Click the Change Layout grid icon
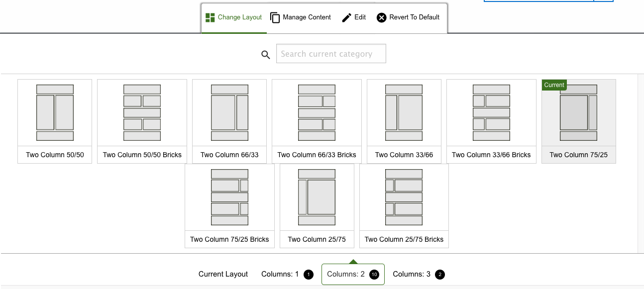The height and width of the screenshot is (289, 644). pyautogui.click(x=210, y=17)
